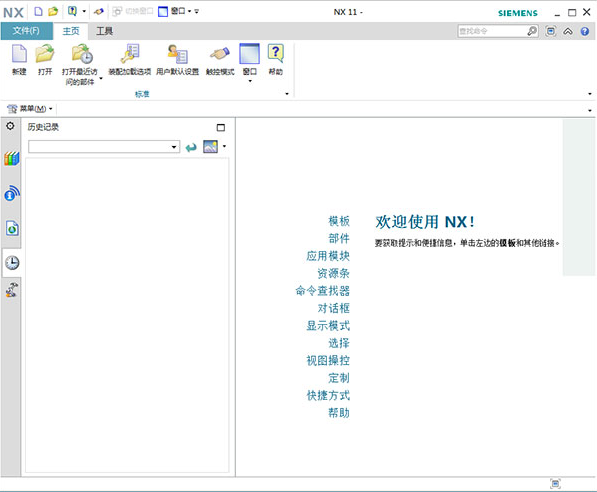This screenshot has width=597, height=492.
Task: Click the disabled Switch Window (切换窗口) button
Action: click(x=132, y=11)
